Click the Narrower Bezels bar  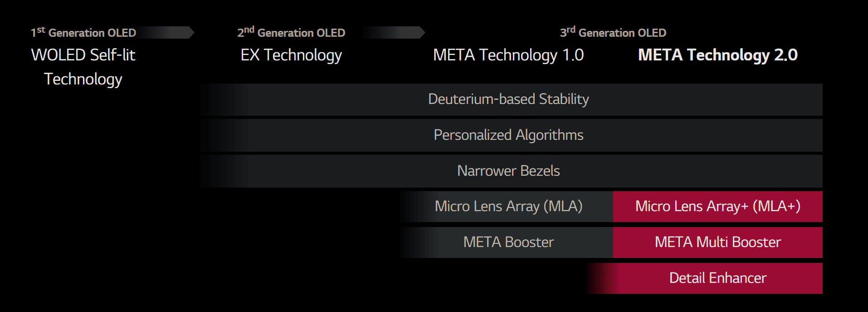[x=512, y=171]
